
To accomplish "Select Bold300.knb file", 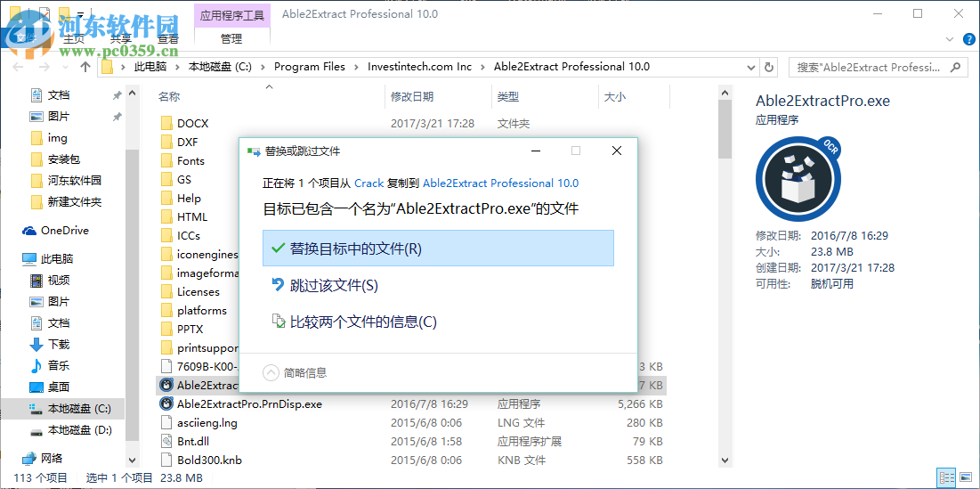I will pyautogui.click(x=209, y=460).
